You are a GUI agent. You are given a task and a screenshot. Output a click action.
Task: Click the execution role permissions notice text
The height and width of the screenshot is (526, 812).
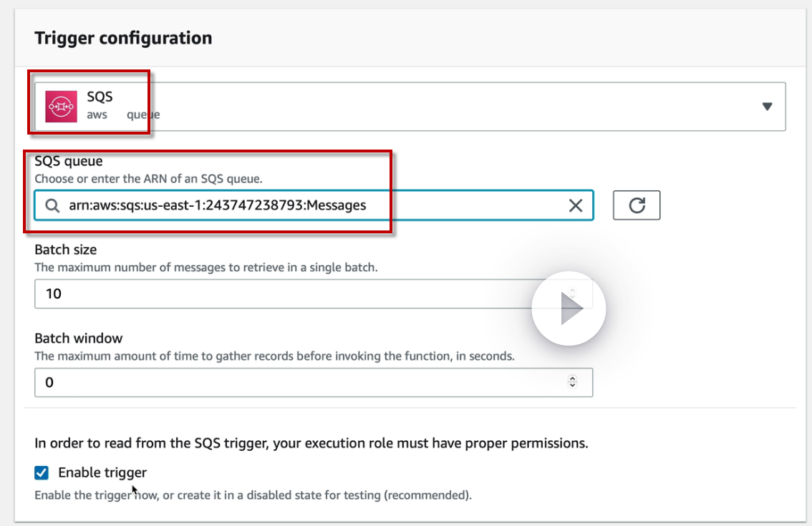pos(311,443)
